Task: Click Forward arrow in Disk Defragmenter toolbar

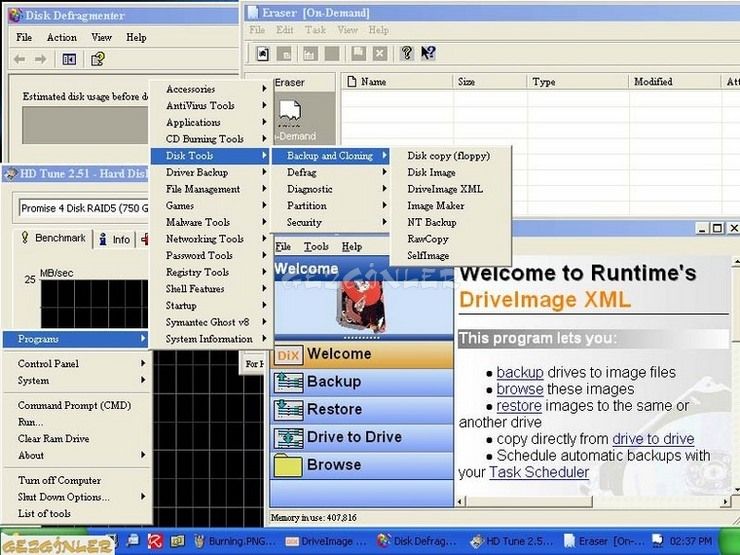Action: [x=41, y=59]
